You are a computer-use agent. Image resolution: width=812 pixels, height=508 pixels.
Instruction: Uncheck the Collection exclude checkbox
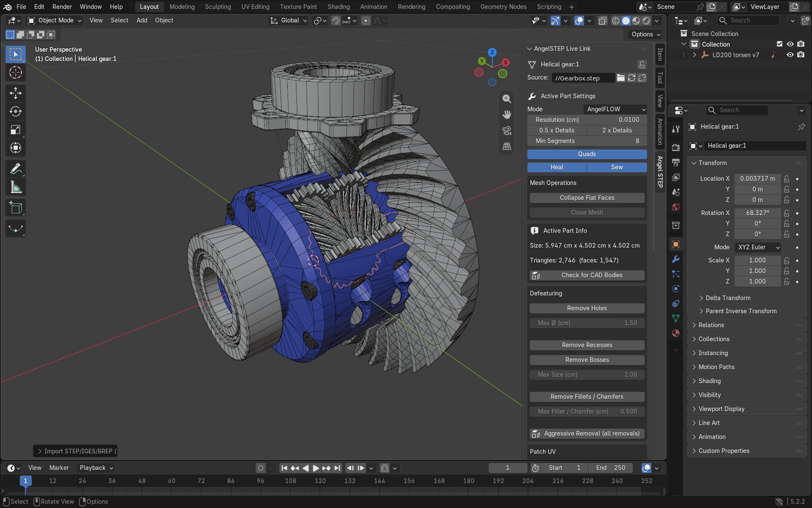(x=780, y=44)
